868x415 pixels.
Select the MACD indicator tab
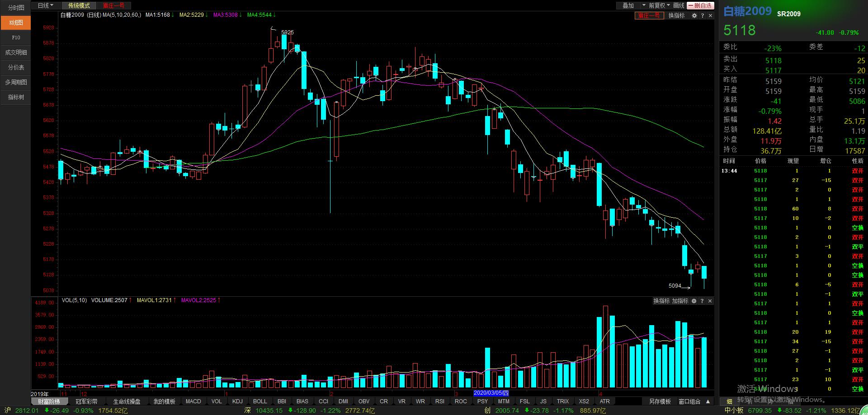(193, 401)
